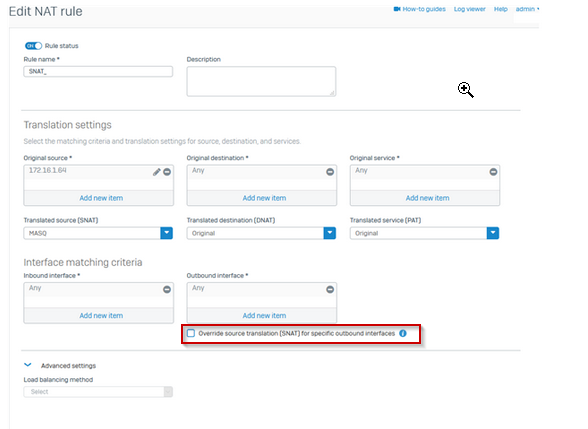
Task: Toggle the Rule status switch
Action: (33, 46)
